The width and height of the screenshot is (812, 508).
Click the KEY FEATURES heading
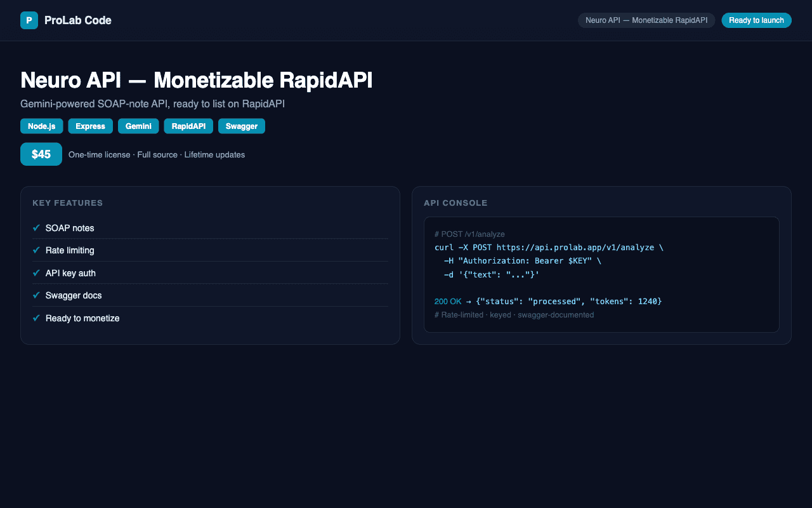point(68,203)
